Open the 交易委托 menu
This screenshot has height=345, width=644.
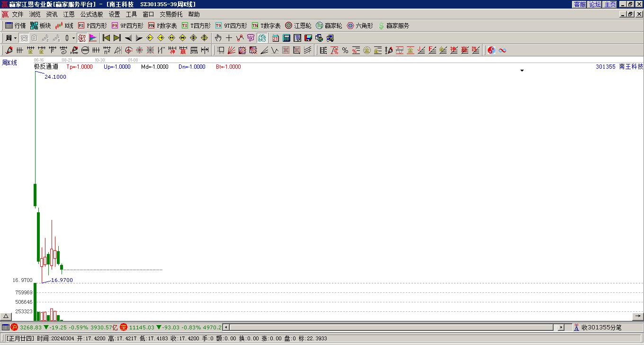[171, 15]
